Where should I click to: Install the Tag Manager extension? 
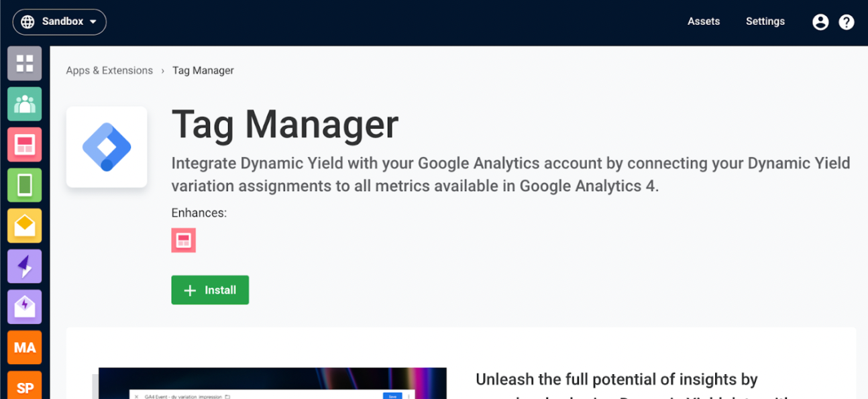(x=210, y=290)
